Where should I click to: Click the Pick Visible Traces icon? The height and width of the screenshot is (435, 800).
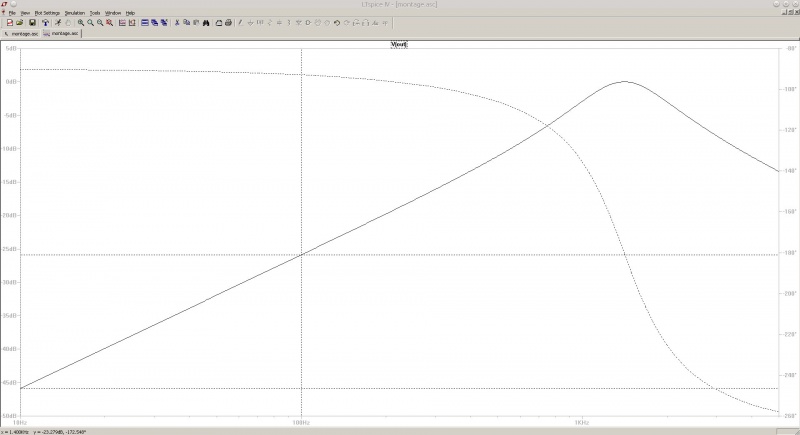(x=132, y=23)
